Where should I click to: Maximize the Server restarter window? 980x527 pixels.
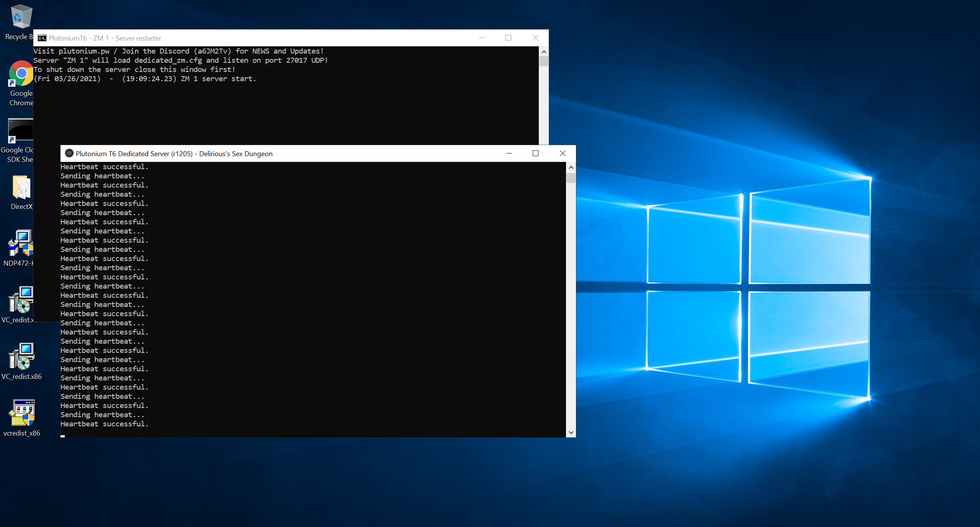508,38
